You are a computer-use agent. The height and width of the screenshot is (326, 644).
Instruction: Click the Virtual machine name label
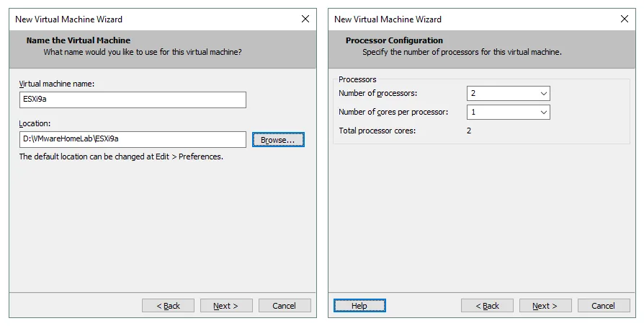tap(57, 84)
